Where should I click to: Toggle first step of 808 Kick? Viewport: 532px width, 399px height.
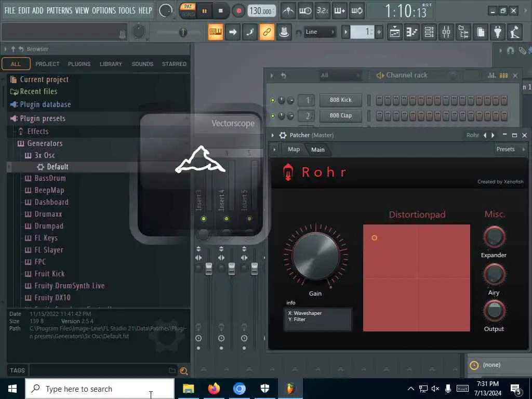(379, 100)
